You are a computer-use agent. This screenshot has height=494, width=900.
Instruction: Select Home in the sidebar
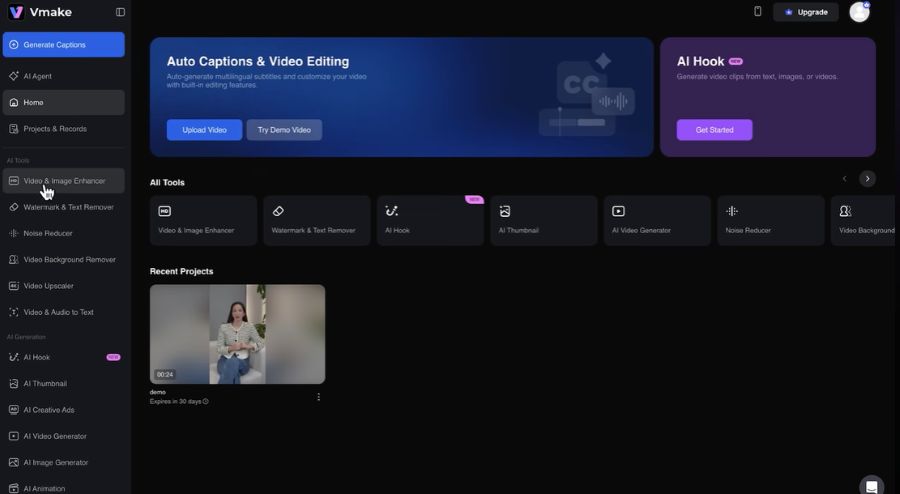click(64, 103)
